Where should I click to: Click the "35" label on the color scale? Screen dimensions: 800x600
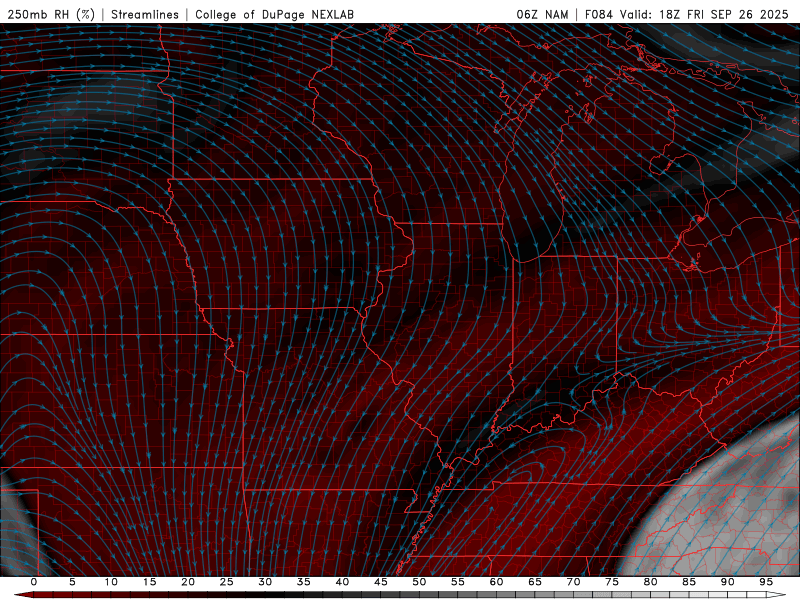click(x=304, y=582)
